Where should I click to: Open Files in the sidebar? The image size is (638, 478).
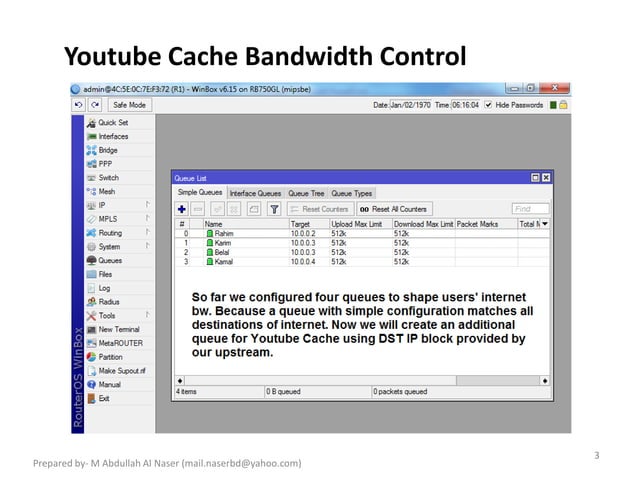click(119, 274)
